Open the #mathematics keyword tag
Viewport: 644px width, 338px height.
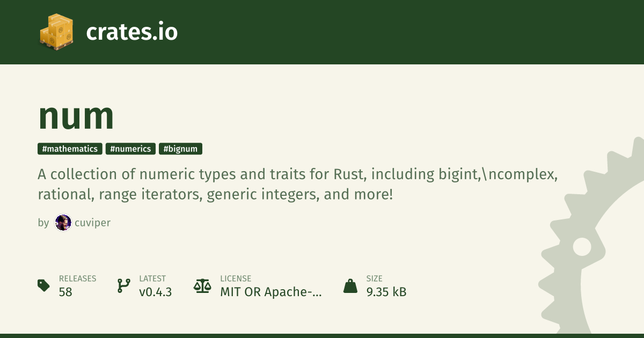70,149
